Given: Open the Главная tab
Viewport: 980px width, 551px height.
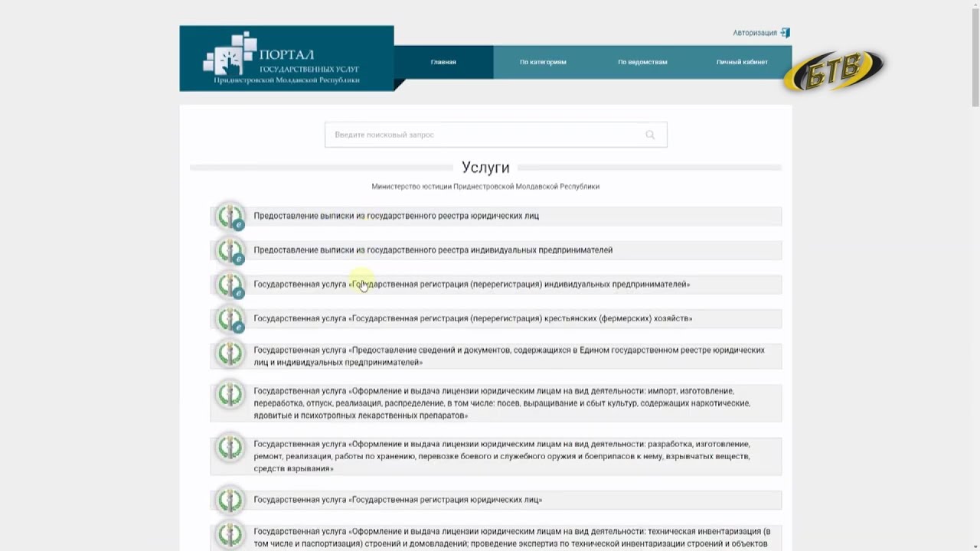Looking at the screenshot, I should click(443, 62).
